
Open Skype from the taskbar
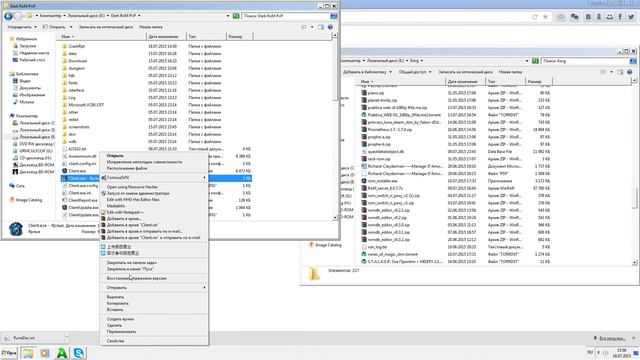pos(79,353)
